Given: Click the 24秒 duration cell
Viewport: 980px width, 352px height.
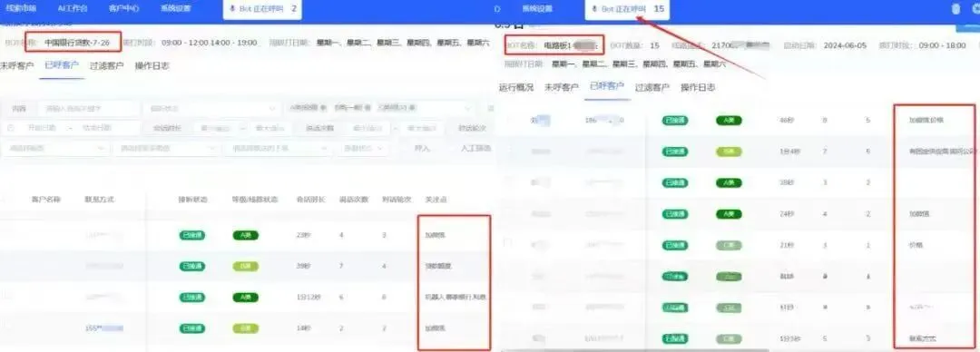Looking at the screenshot, I should click(787, 214).
